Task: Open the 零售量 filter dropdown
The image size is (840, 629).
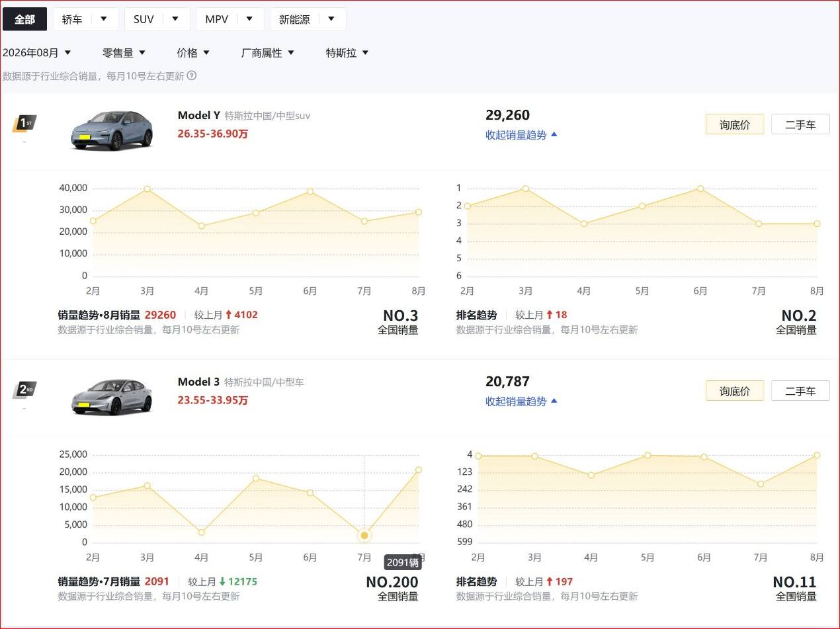Action: (x=124, y=53)
